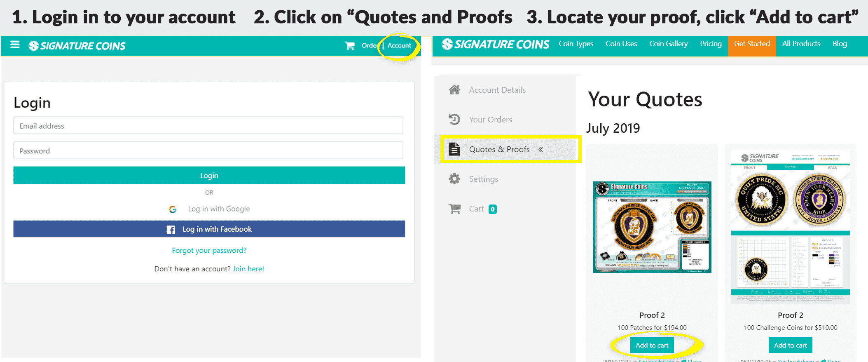The height and width of the screenshot is (362, 868).
Task: Focus the Email address field
Action: pyautogui.click(x=208, y=126)
